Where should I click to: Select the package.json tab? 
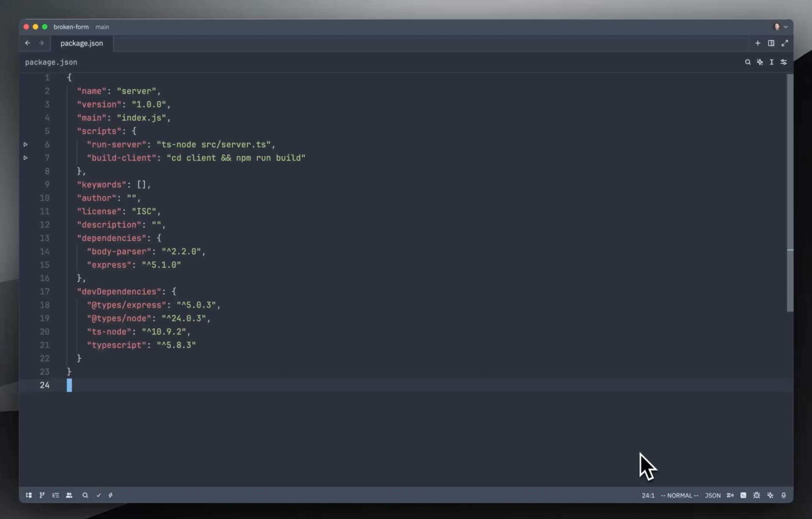[81, 43]
